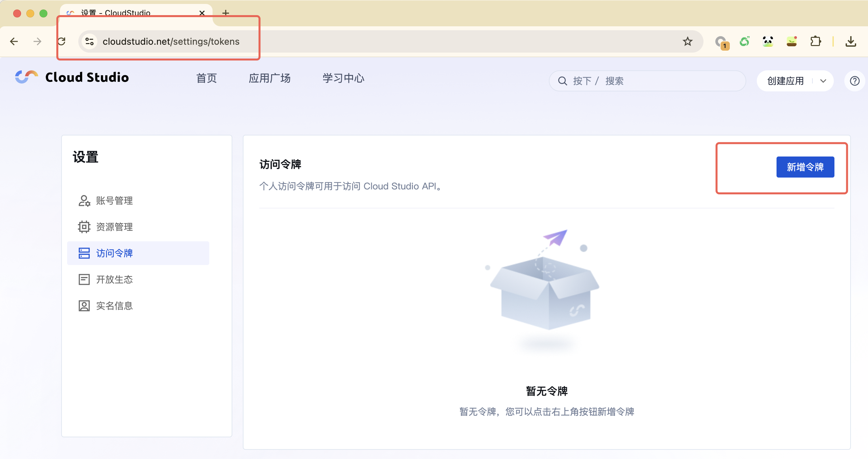Click the green circular arrows extension icon
Viewport: 868px width, 459px height.
point(744,41)
